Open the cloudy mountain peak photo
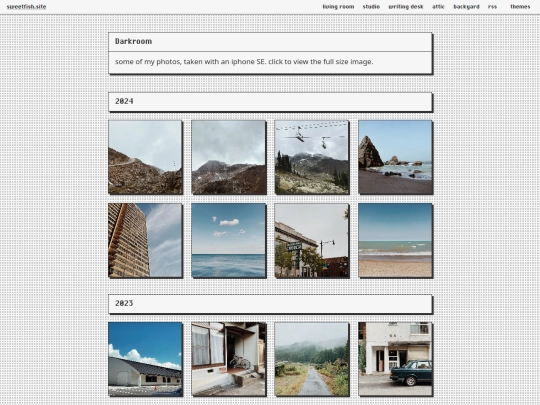This screenshot has width=540, height=405. [x=229, y=157]
